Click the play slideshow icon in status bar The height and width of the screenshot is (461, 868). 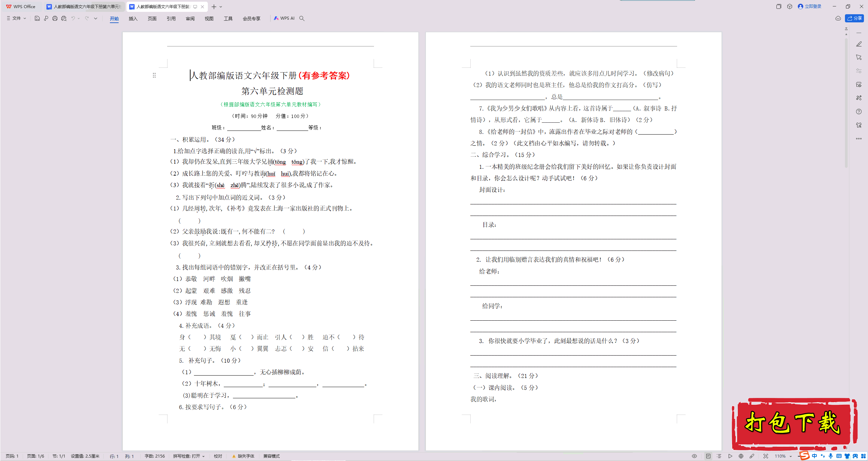[730, 456]
